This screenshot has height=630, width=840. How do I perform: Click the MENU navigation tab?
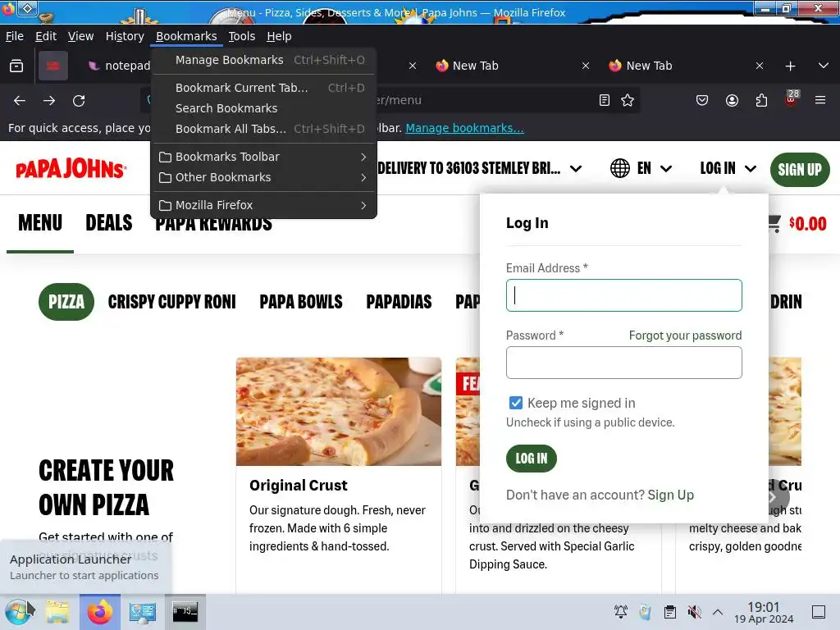click(x=40, y=223)
